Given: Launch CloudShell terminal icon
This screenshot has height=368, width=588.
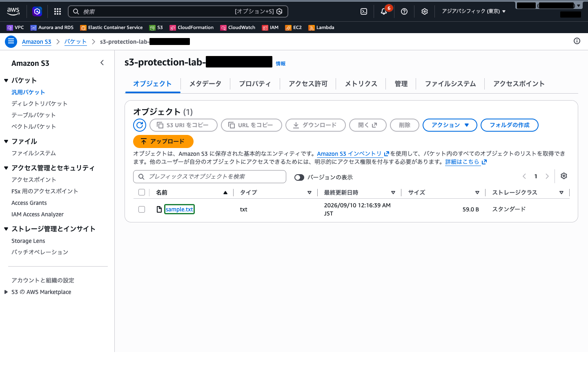Looking at the screenshot, I should click(x=364, y=11).
